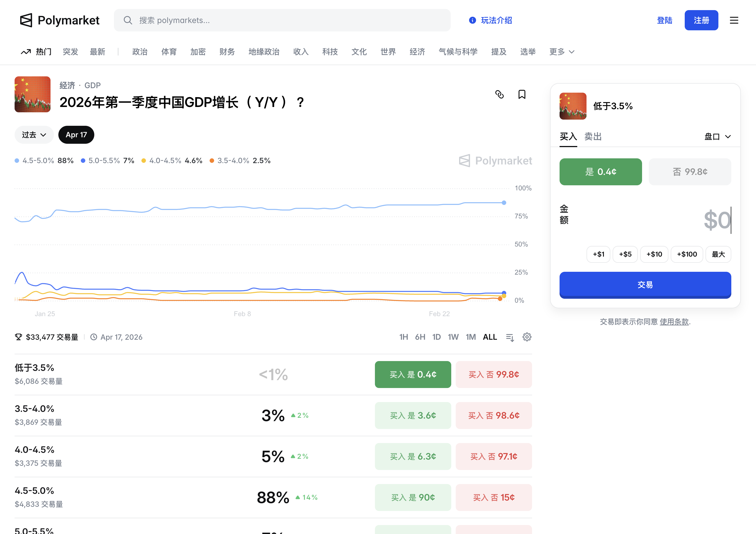
Task: Click the chart sort/filter lines icon
Action: (510, 337)
